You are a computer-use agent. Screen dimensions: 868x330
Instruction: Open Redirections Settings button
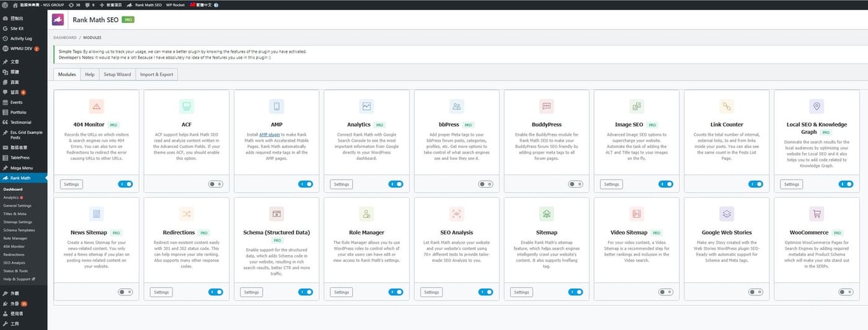161,292
